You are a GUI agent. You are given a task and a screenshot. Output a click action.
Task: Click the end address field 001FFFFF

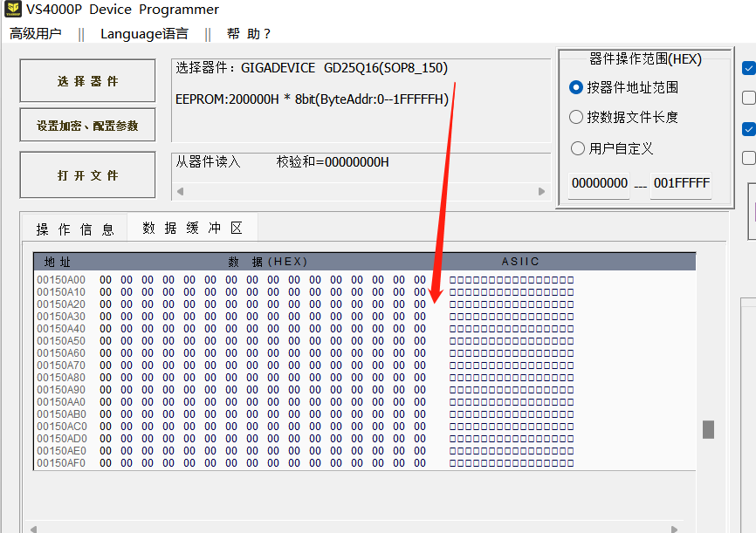coord(681,183)
